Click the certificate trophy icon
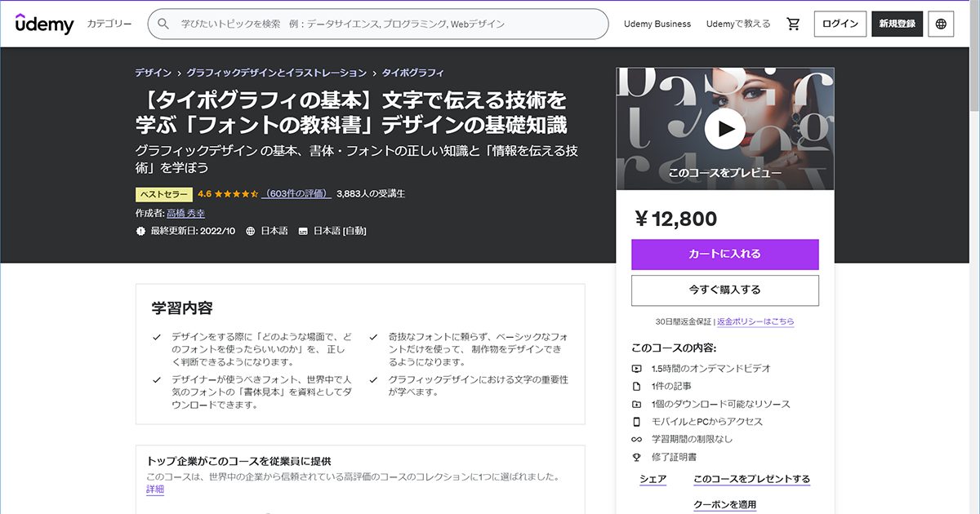This screenshot has height=514, width=980. (637, 458)
